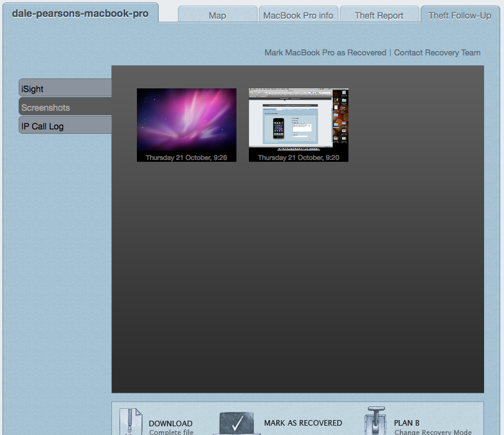Open the Map tab
This screenshot has height=435, width=504.
[x=218, y=14]
